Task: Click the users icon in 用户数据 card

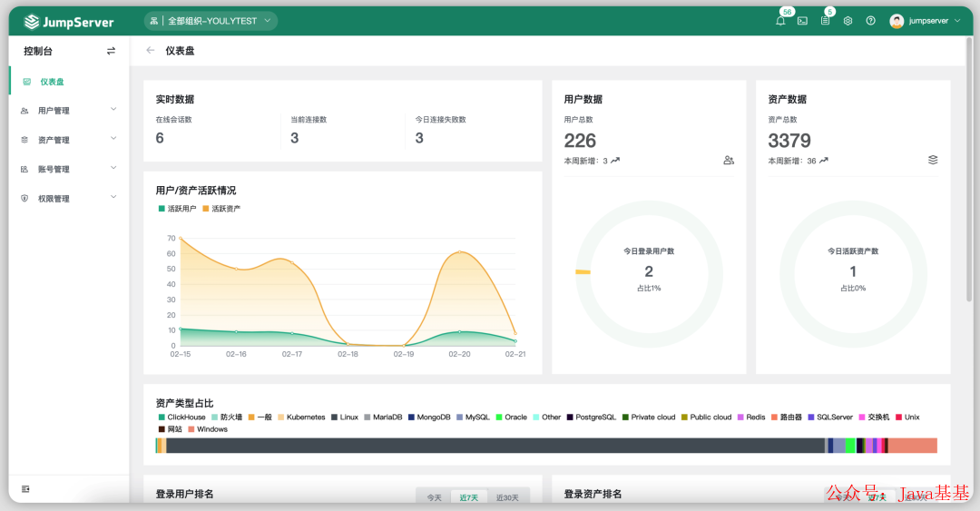Action: pos(729,160)
